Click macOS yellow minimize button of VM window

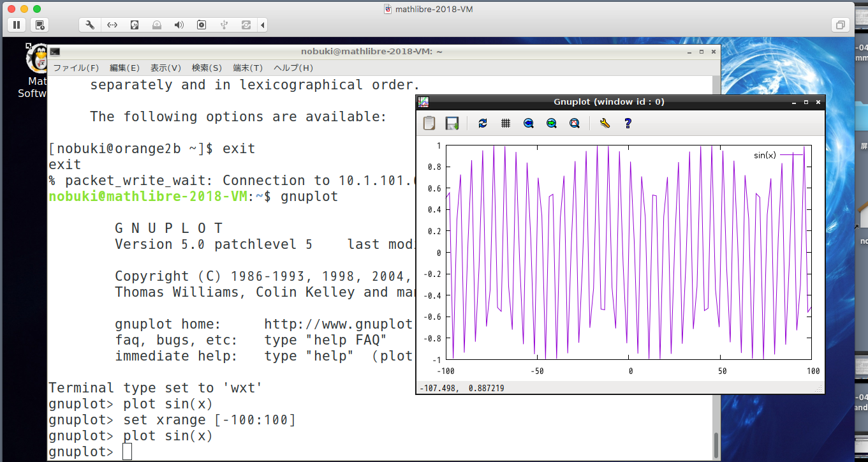[x=24, y=9]
